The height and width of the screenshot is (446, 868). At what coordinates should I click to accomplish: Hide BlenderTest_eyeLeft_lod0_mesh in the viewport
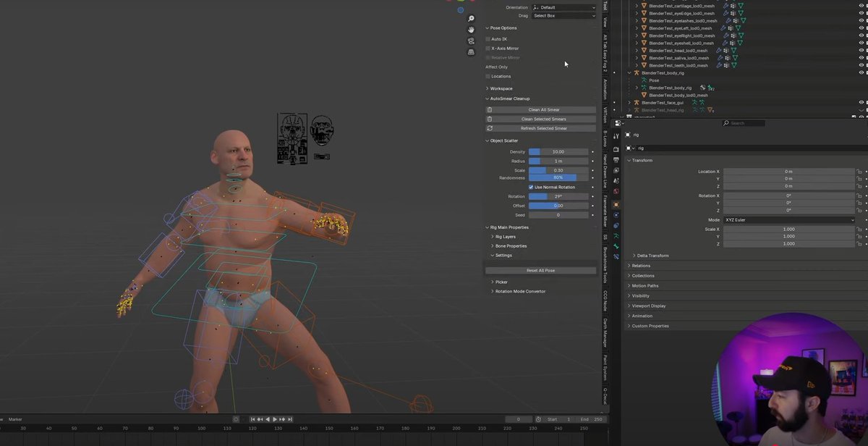pyautogui.click(x=861, y=28)
